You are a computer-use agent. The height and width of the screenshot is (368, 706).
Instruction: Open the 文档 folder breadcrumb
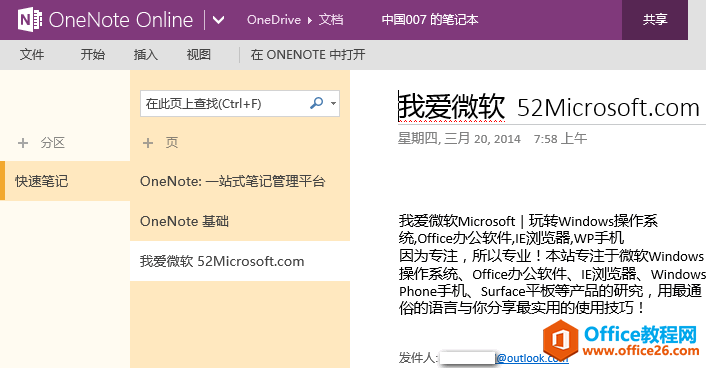point(331,20)
